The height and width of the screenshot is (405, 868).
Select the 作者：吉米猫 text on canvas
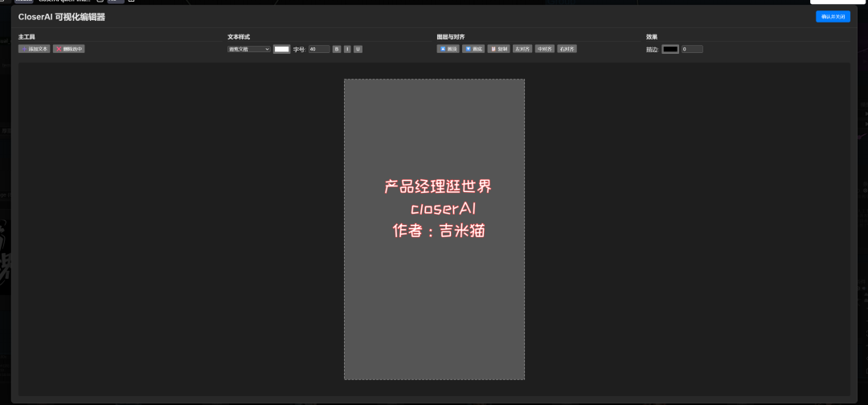pos(439,231)
